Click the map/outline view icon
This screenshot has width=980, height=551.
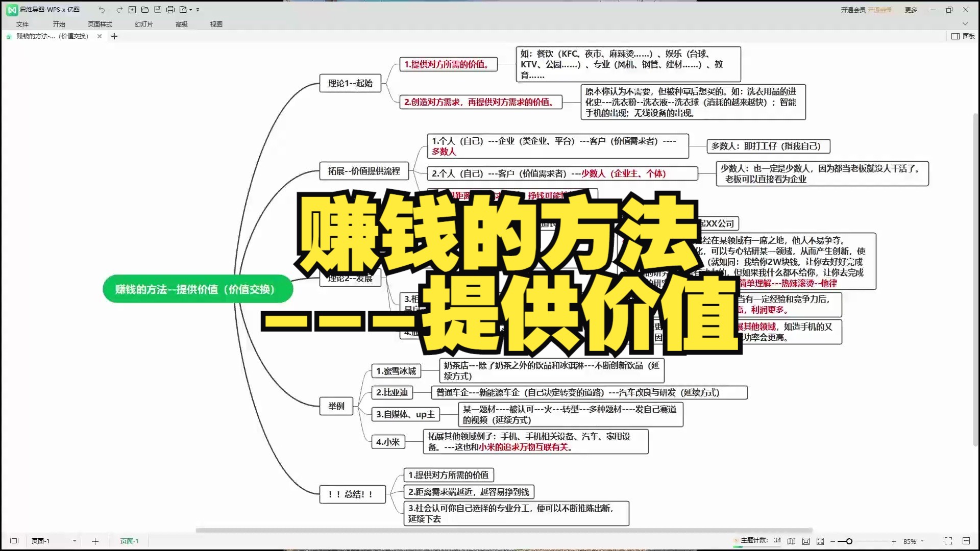[x=791, y=541]
